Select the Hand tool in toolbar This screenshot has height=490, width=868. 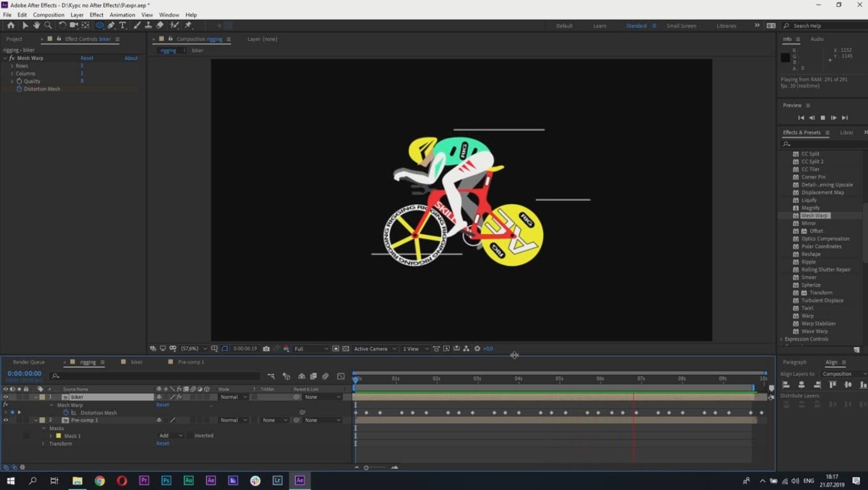coord(36,26)
